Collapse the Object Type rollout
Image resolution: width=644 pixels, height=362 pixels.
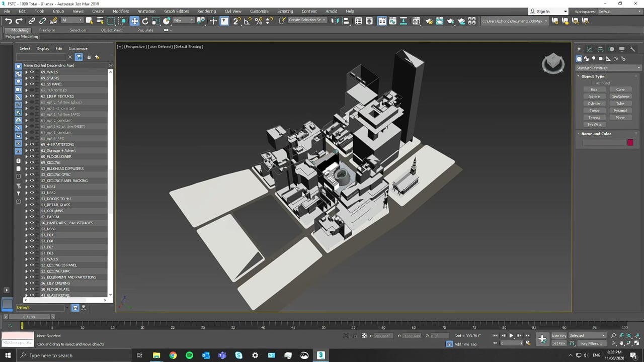[593, 76]
